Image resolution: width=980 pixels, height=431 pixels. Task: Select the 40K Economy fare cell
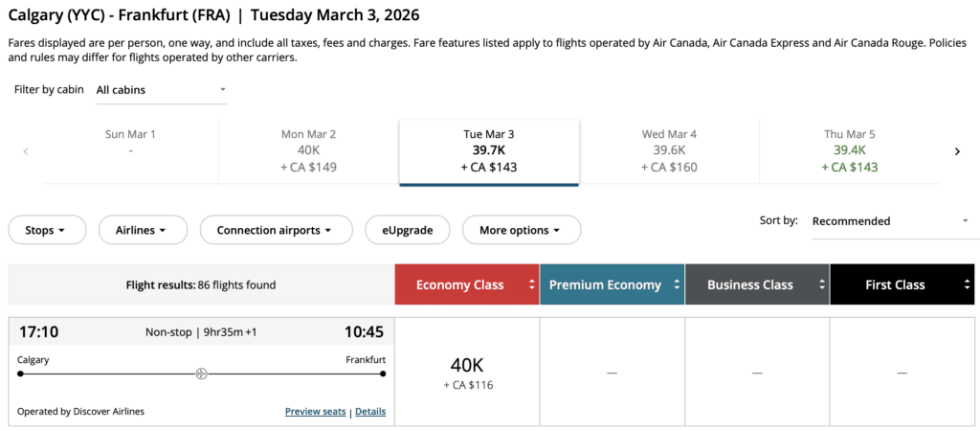[x=467, y=373]
